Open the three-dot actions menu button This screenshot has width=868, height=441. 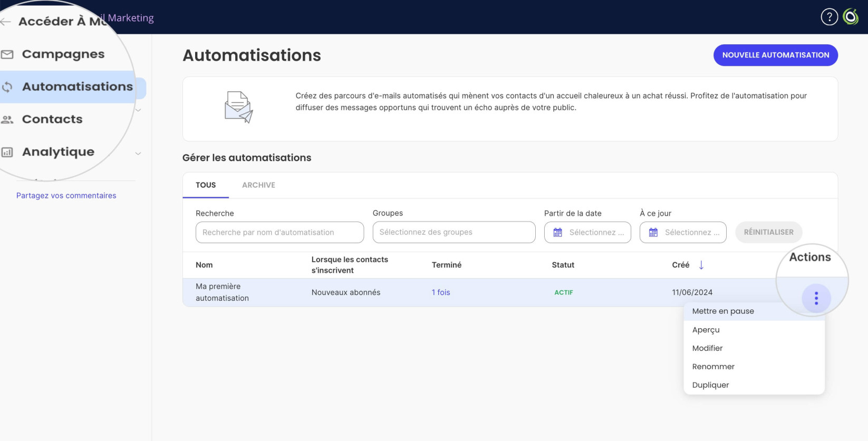coord(816,299)
